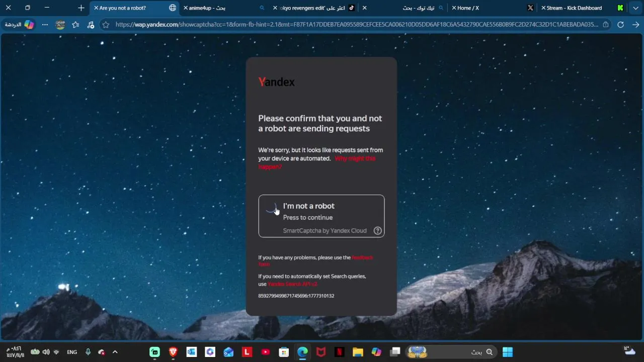Open the Edge settings and more menu
This screenshot has height=362, width=644.
pos(45,24)
